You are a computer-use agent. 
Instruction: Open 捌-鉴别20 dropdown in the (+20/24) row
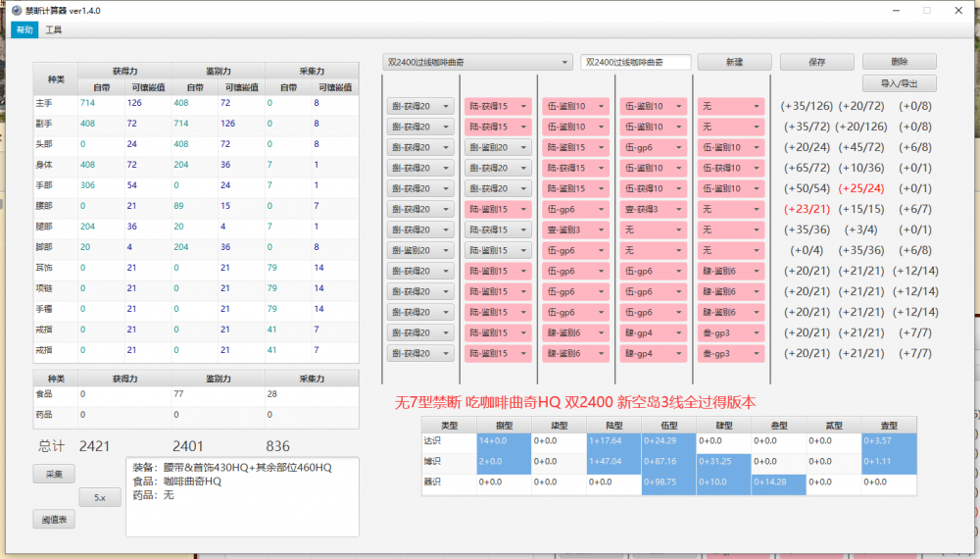498,147
